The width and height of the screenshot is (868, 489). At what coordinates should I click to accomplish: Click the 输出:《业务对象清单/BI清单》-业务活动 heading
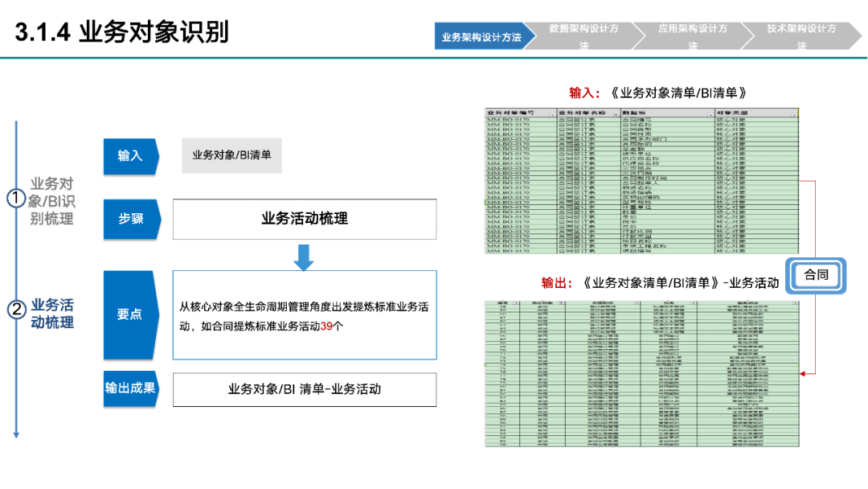[660, 283]
